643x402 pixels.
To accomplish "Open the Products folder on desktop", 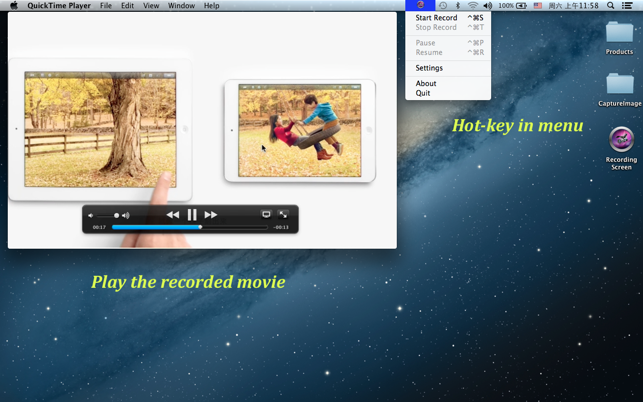I will pos(619,38).
